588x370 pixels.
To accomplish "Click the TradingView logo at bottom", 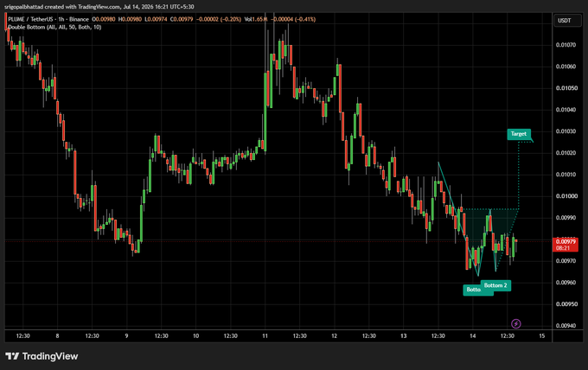I will click(x=42, y=356).
